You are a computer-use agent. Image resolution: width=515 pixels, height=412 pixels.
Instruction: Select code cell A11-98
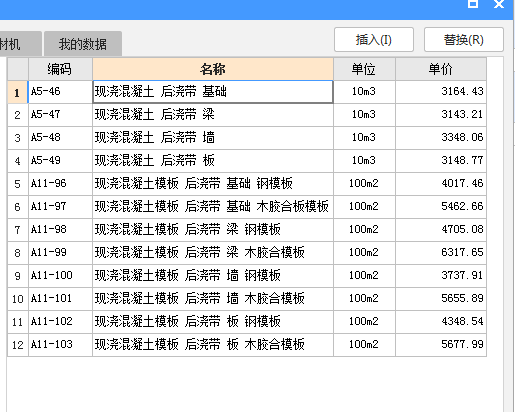(60, 230)
